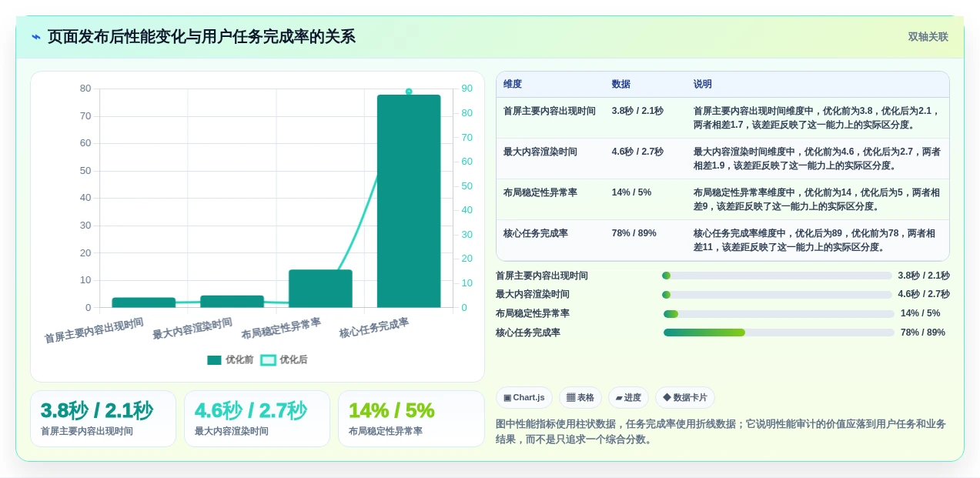
Task: Click the page title 页面发布后性能变化与用户任务完成率的关系
Action: click(202, 37)
